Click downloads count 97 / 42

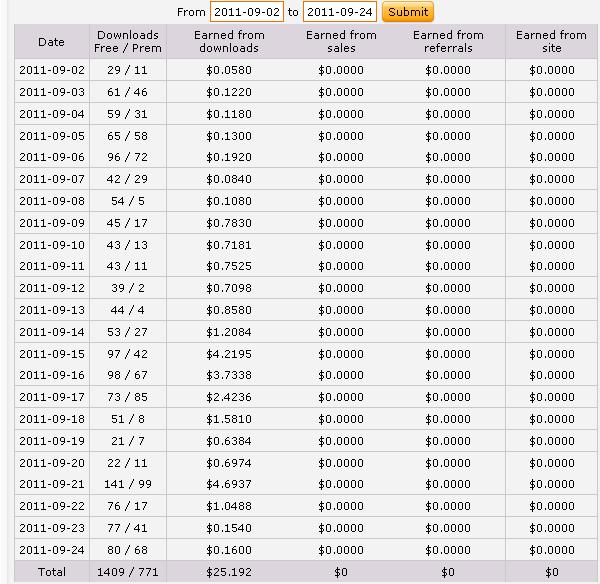click(127, 354)
